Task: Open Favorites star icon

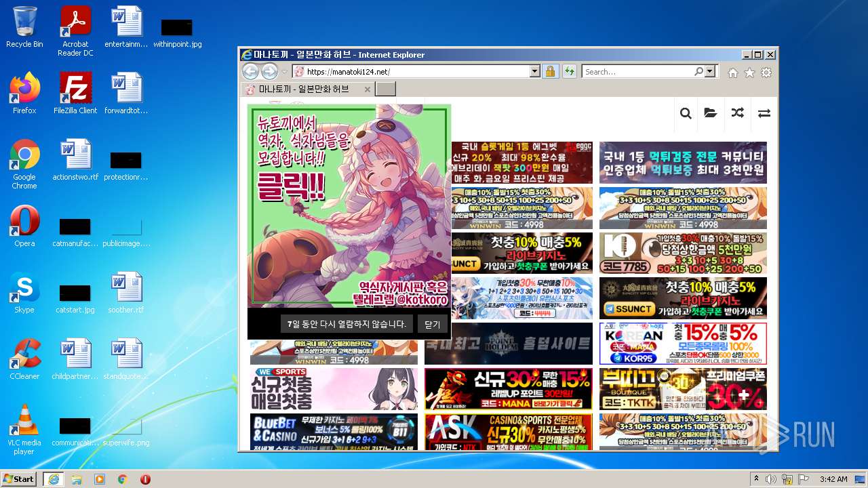Action: [x=749, y=73]
